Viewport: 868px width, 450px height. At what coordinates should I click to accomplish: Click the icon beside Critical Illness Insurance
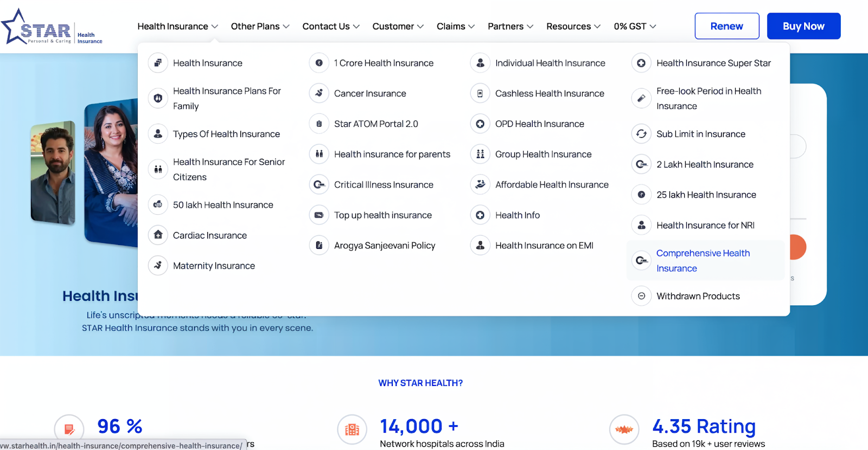point(319,185)
